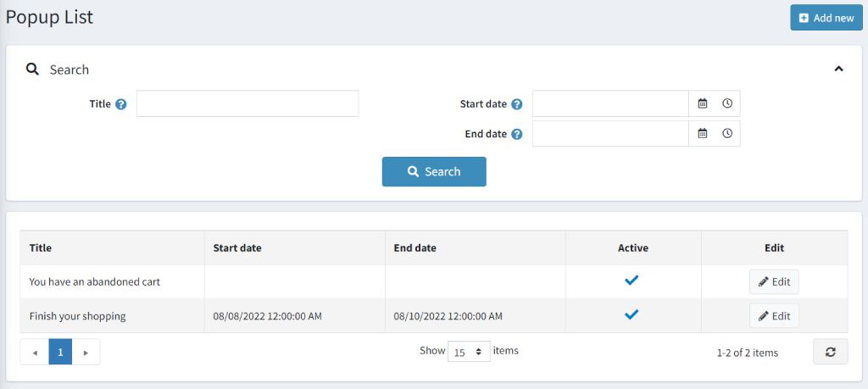Go to previous page arrow
This screenshot has height=389, width=868.
coord(35,352)
